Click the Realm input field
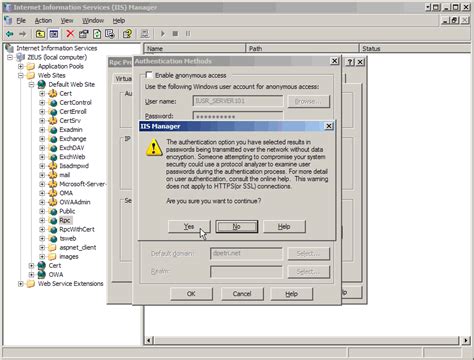474x360 pixels. coord(246,272)
